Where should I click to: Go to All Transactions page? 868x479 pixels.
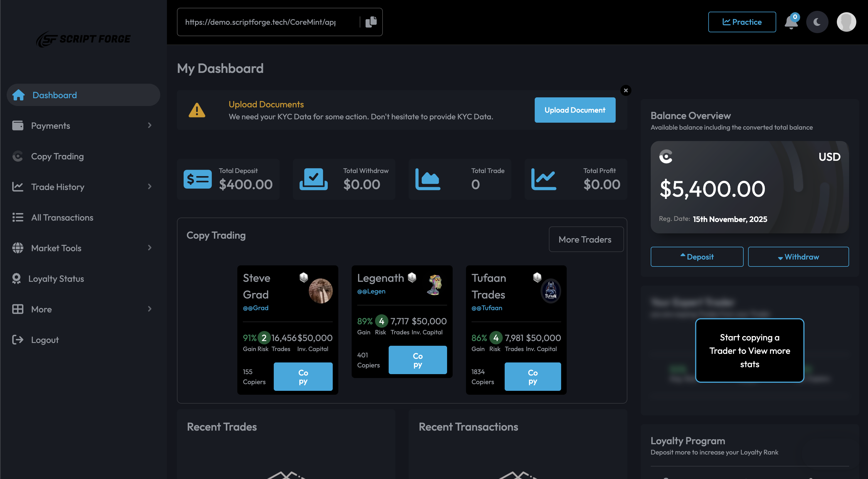(62, 218)
